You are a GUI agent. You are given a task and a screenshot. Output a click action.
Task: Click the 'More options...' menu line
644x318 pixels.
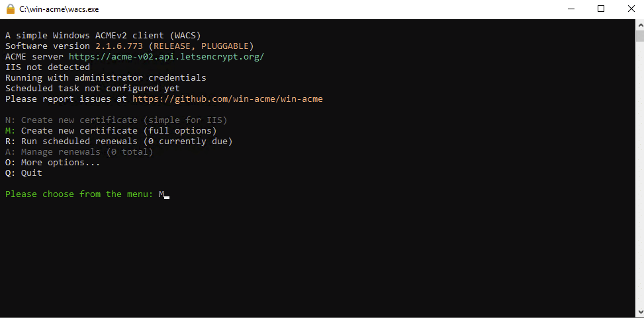click(x=52, y=163)
